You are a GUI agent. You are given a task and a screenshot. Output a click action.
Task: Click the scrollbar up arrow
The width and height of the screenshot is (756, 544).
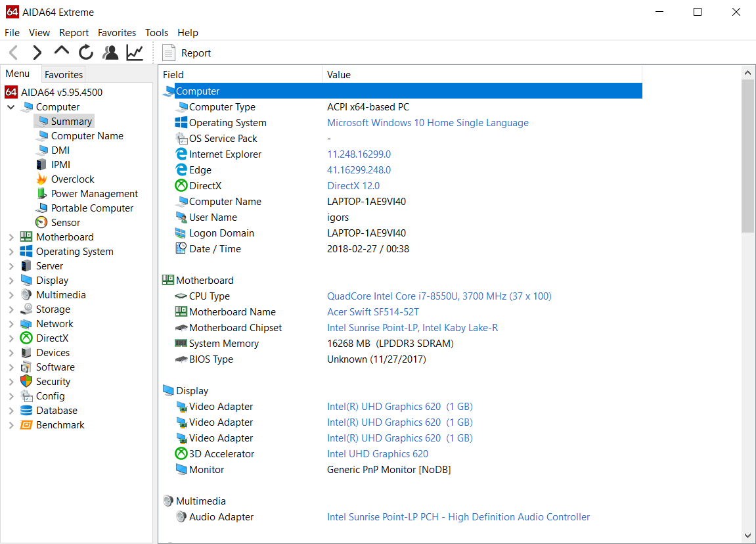tap(747, 73)
